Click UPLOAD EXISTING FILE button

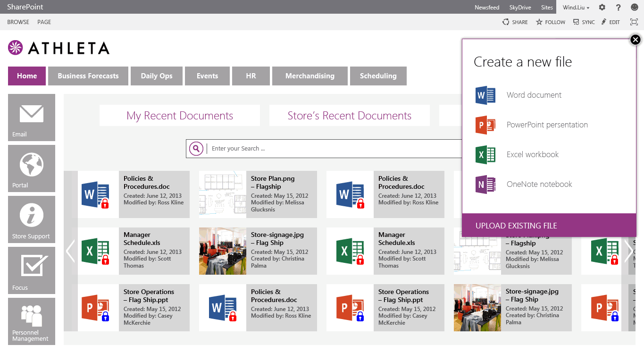point(549,226)
